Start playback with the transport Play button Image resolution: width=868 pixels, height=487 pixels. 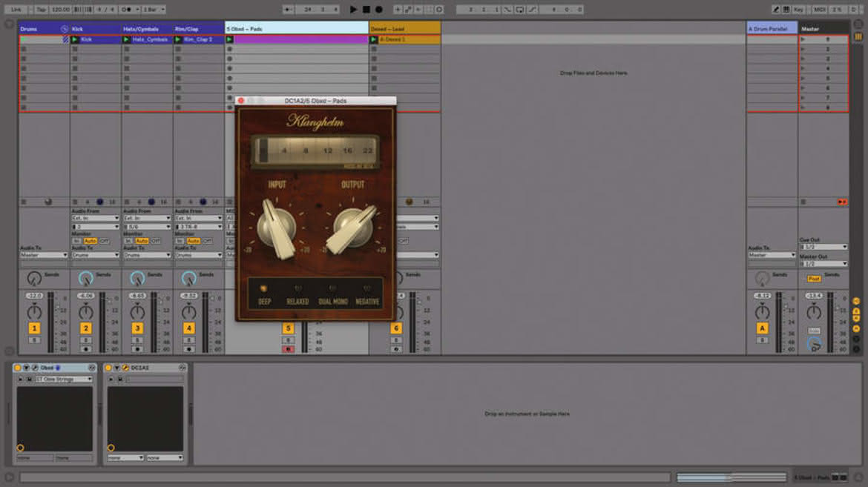coord(353,10)
